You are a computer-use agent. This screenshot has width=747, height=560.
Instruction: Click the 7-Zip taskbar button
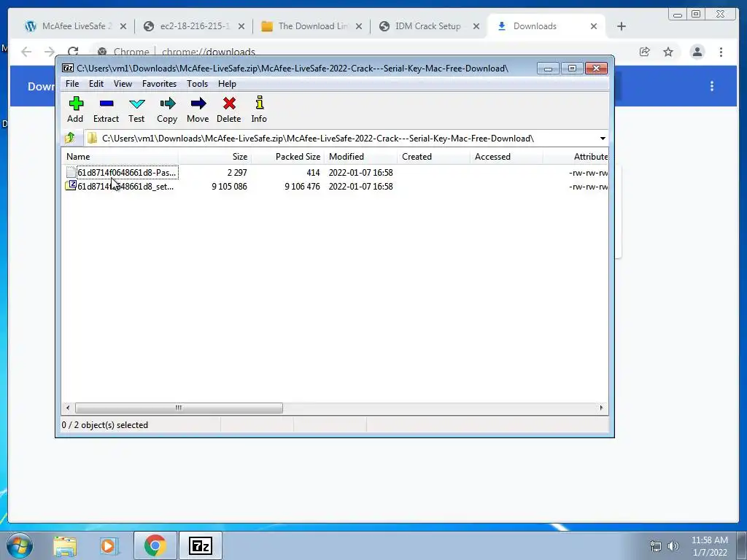(201, 545)
